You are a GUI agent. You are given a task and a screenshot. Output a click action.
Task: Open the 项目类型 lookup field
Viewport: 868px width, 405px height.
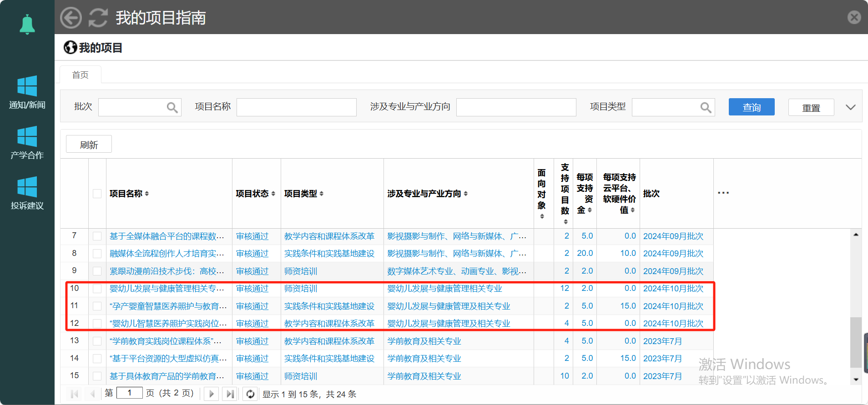point(706,107)
